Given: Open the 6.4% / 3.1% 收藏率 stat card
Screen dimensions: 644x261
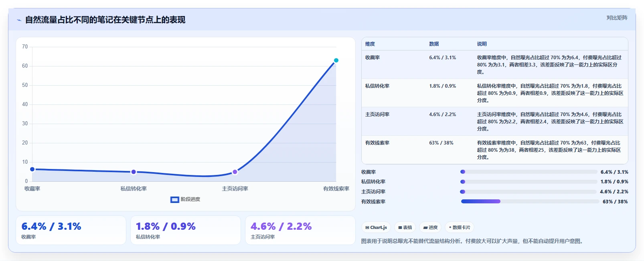Looking at the screenshot, I should (x=71, y=230).
